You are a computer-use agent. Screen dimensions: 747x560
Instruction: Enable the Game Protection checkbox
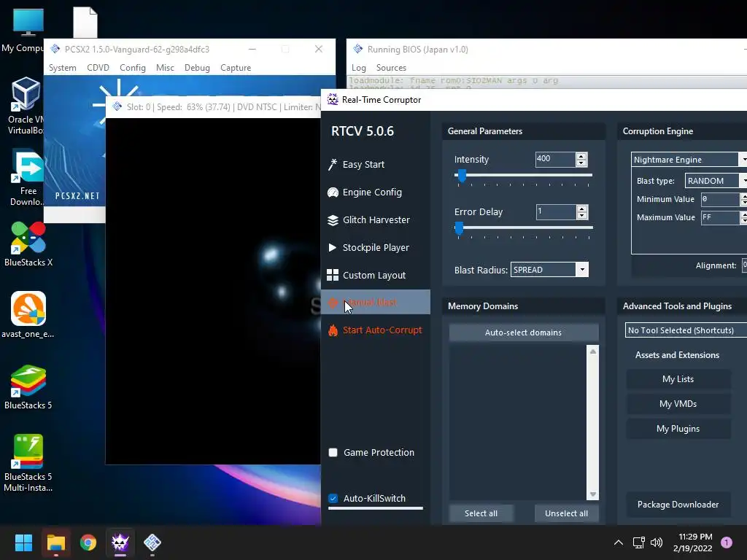[333, 452]
